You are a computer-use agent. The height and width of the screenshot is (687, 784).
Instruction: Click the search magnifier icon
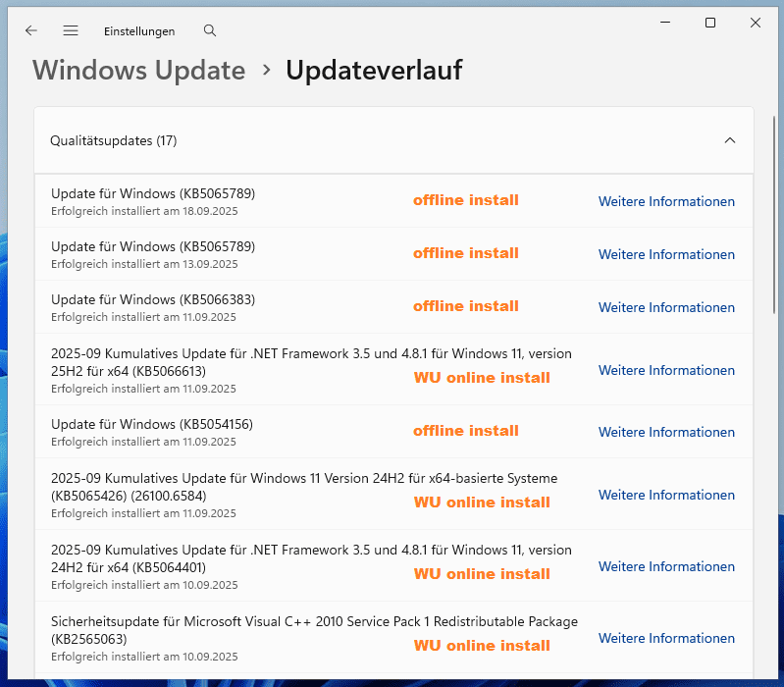point(210,30)
